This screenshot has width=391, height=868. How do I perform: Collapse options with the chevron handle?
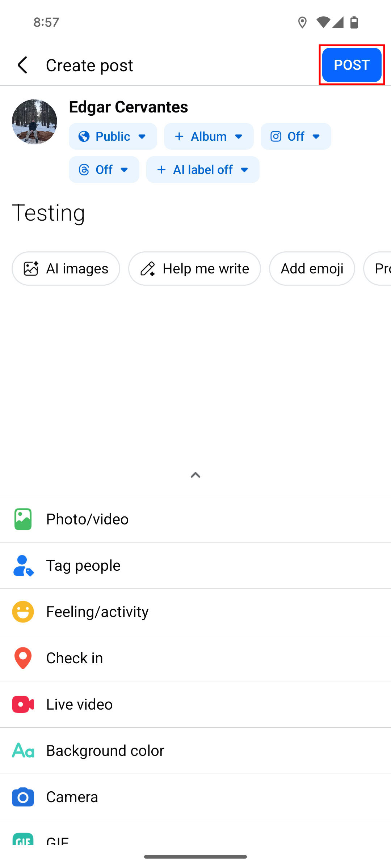pyautogui.click(x=195, y=475)
